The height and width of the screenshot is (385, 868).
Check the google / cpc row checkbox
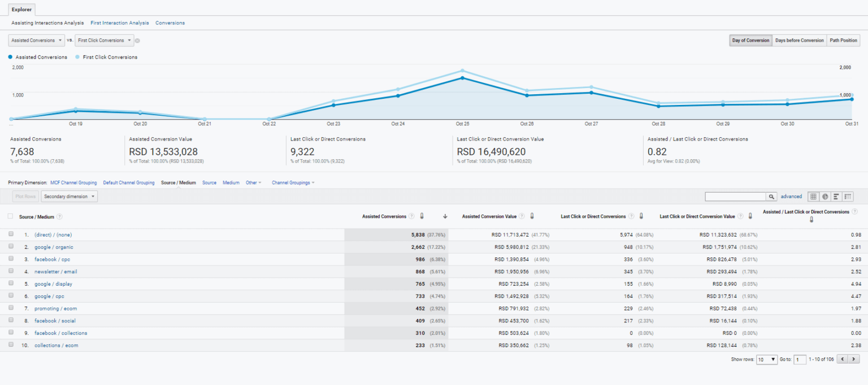pos(11,296)
